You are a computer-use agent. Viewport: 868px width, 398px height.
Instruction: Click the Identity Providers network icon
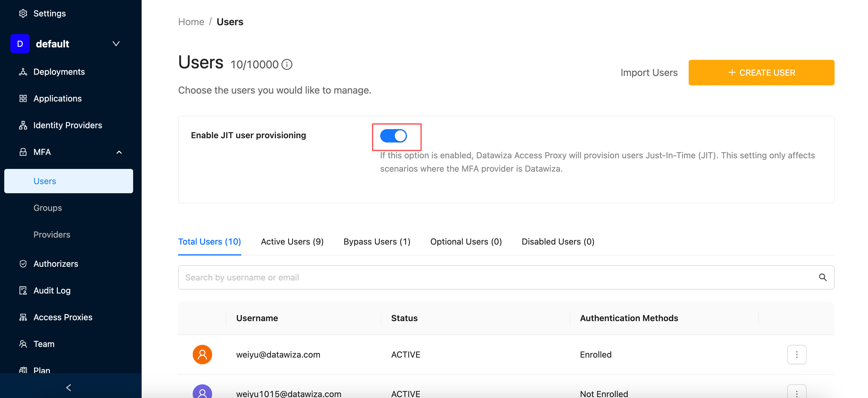click(22, 125)
